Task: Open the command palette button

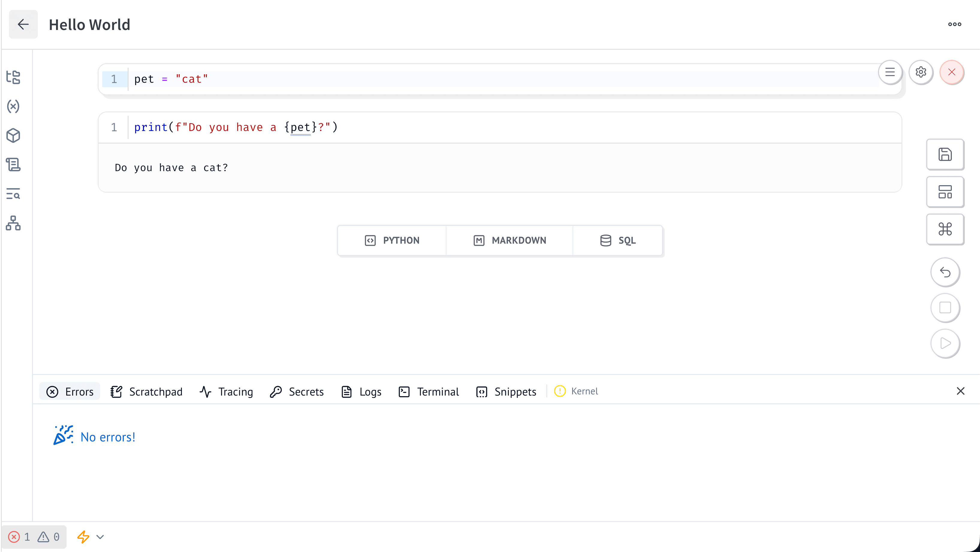Action: click(x=945, y=229)
